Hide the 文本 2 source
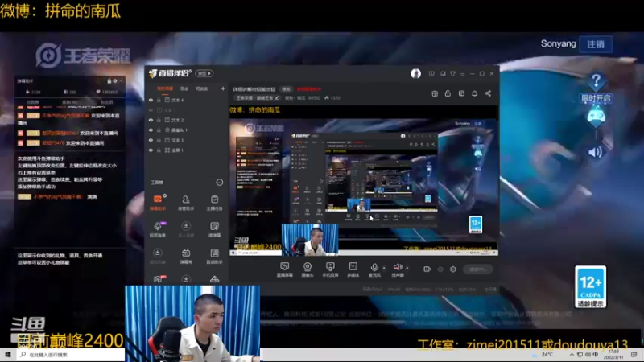 pyautogui.click(x=151, y=120)
